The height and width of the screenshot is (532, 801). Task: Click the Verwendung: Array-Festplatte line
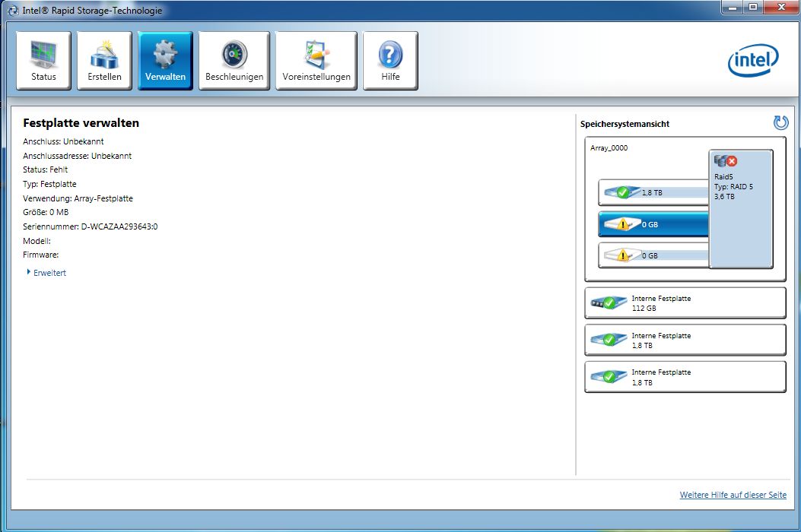(x=78, y=198)
